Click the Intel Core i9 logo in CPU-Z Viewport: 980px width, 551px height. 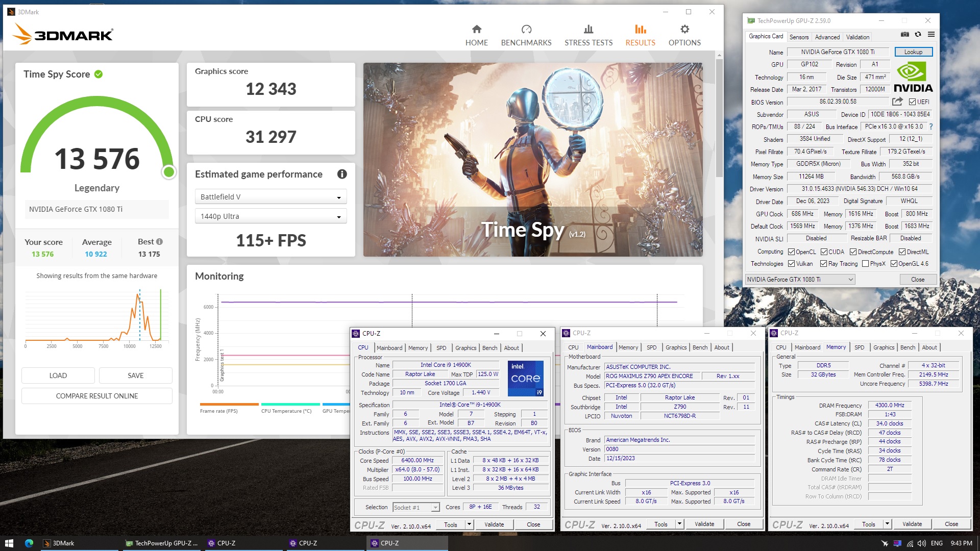(x=525, y=379)
